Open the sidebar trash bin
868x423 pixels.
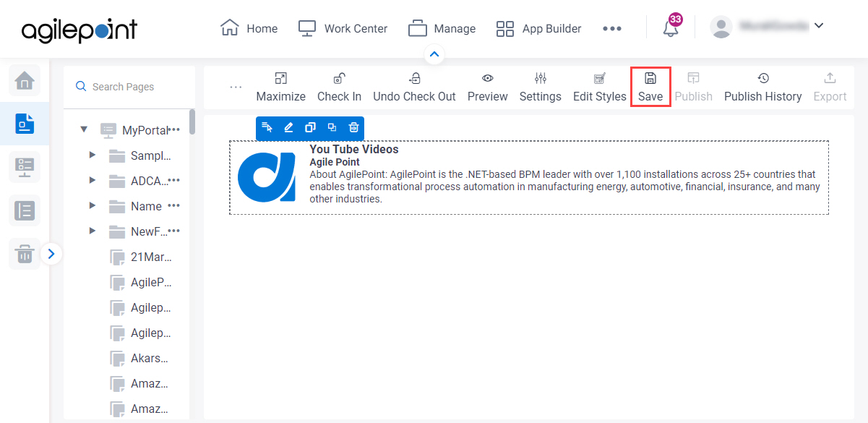coord(25,254)
